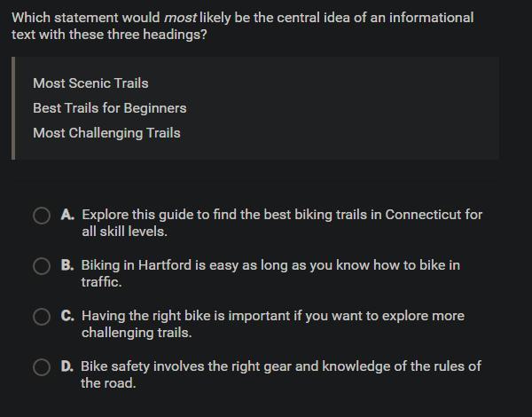Viewport: 532px width, 417px height.
Task: Choose the answer about having the right bike
Action: [x=272, y=316]
